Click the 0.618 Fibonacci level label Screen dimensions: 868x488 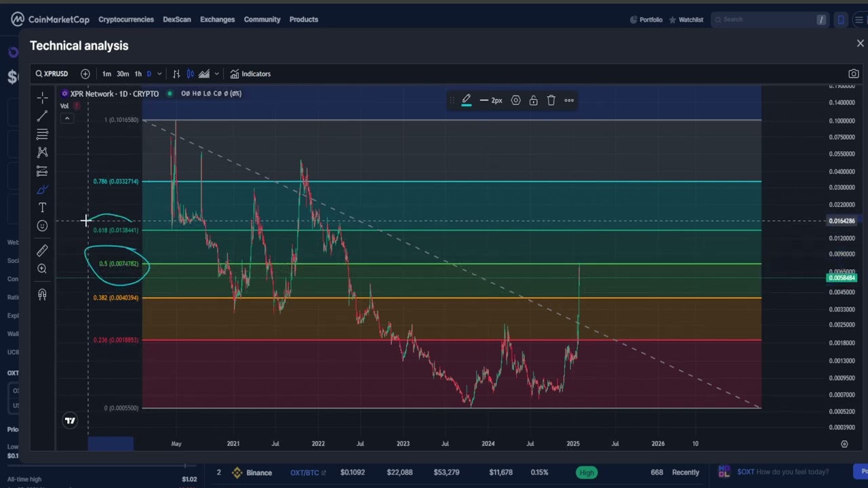[116, 230]
